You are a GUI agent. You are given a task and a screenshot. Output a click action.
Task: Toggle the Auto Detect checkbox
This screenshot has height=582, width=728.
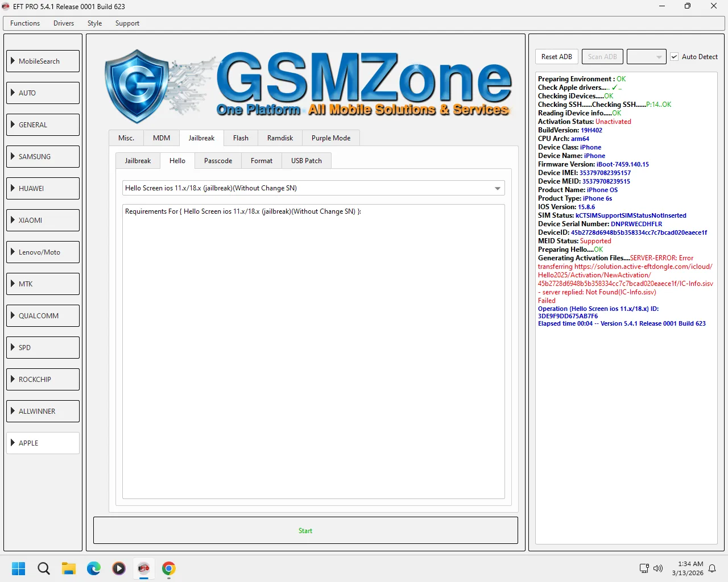click(675, 57)
